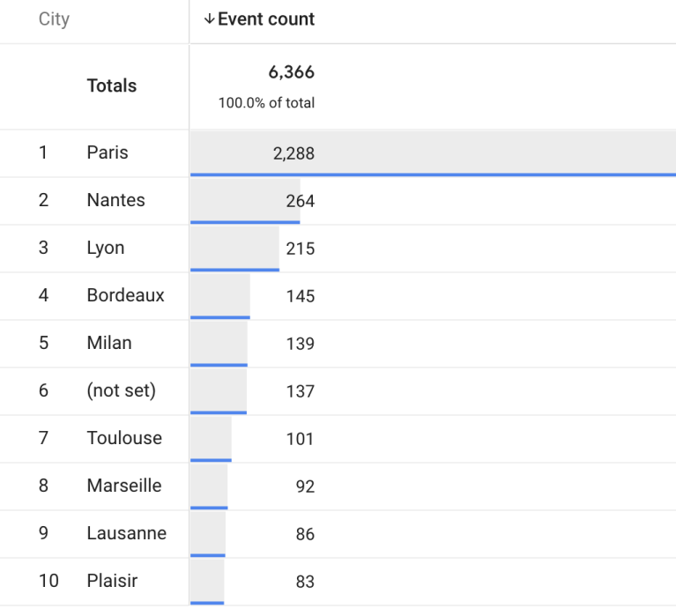The width and height of the screenshot is (676, 616).
Task: Click the total event count 6,366
Action: click(x=291, y=72)
